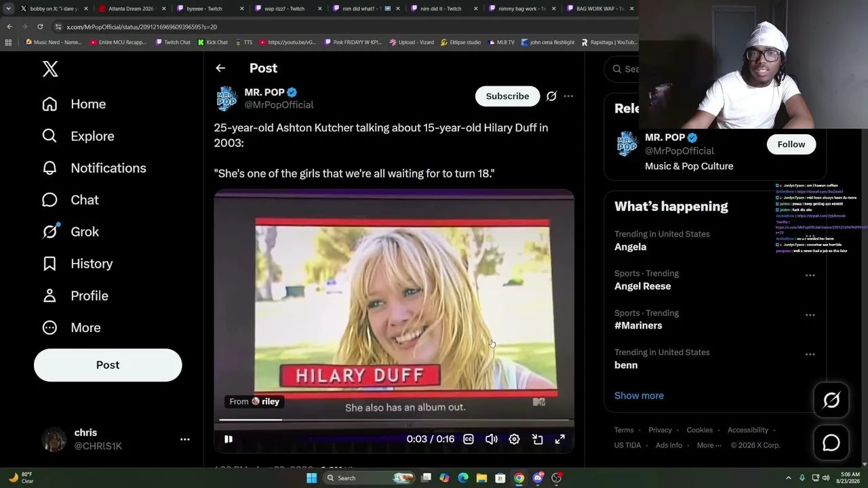This screenshot has height=488, width=868.
Task: Open the post's three-dot options menu
Action: pos(568,96)
